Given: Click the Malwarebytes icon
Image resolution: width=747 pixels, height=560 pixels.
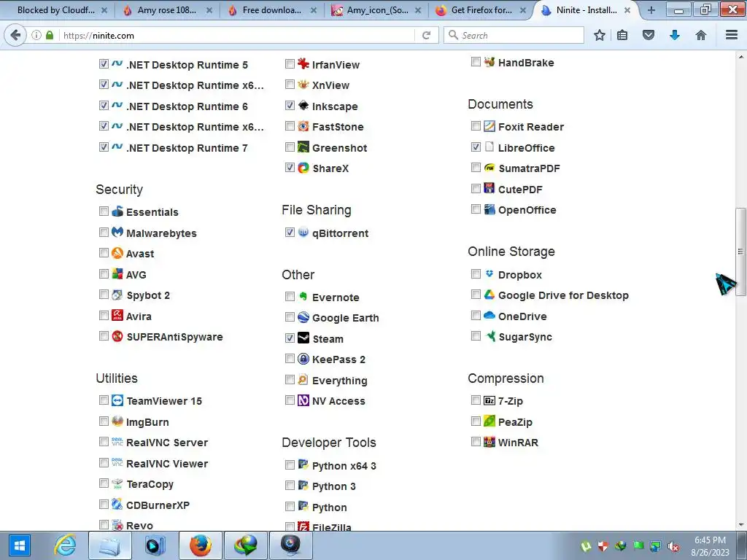Looking at the screenshot, I should point(117,233).
